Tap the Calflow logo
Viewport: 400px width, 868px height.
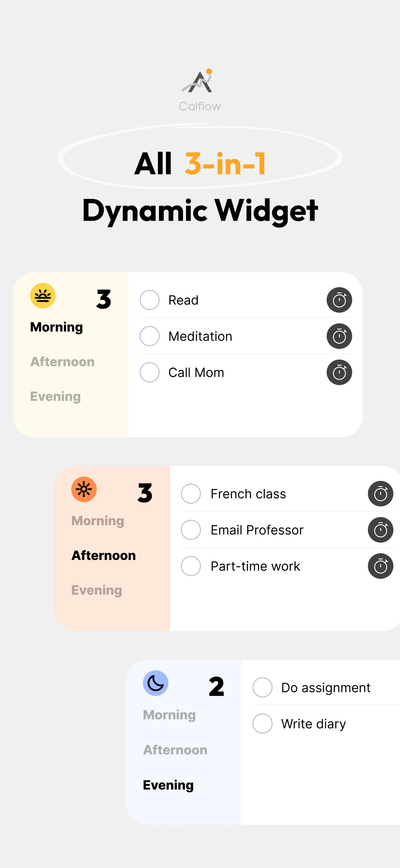[200, 90]
